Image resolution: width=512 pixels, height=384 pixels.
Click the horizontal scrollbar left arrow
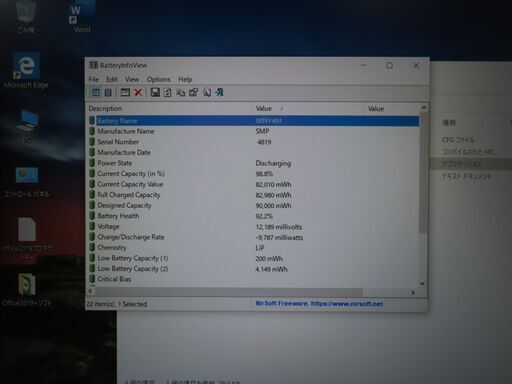point(91,292)
